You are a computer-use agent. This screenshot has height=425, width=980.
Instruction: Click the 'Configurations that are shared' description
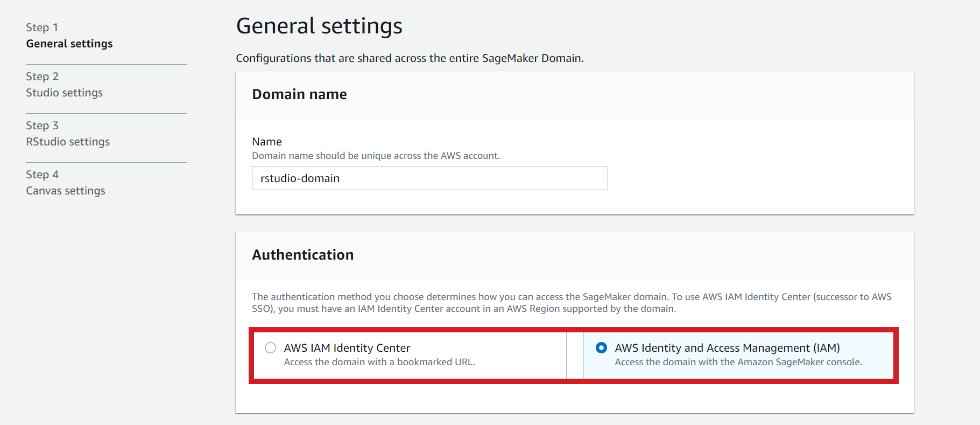(410, 58)
